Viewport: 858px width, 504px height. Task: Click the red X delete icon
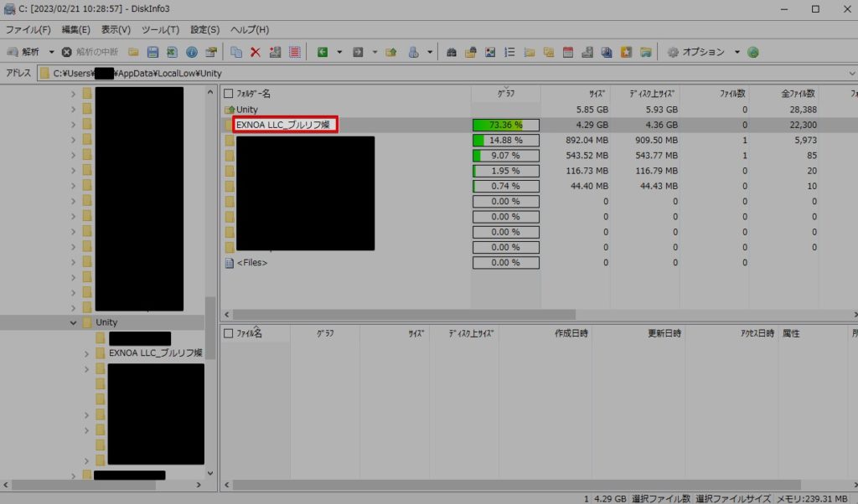click(x=256, y=52)
